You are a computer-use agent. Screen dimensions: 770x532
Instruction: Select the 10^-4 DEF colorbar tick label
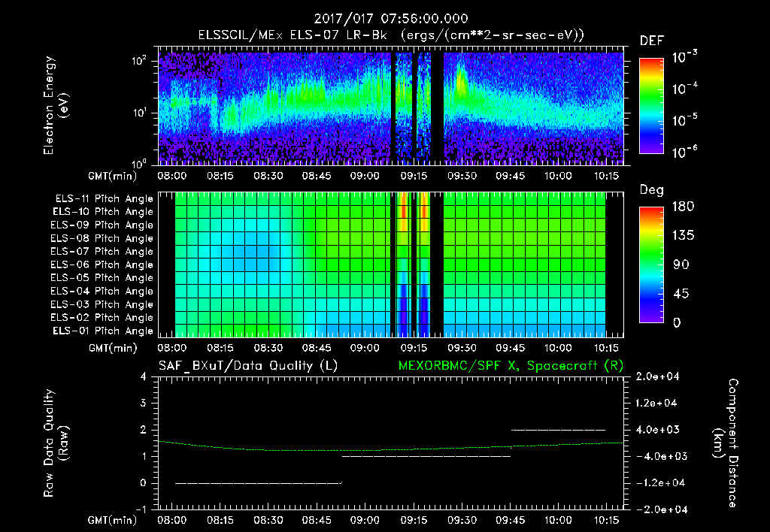685,89
